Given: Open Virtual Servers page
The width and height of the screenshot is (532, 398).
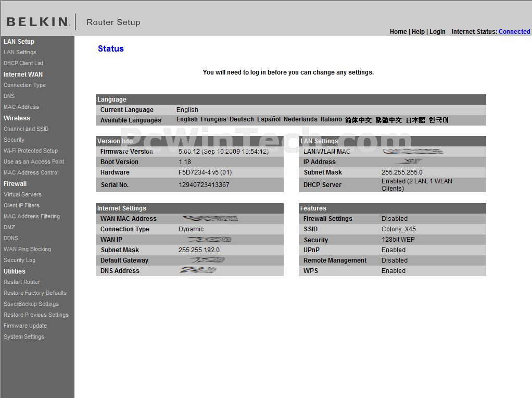Looking at the screenshot, I should [x=23, y=195].
